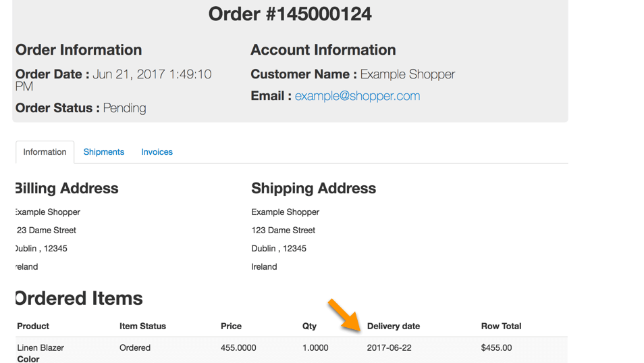Click the Delivery date column header
Viewport: 644px width, 363px height.
pos(394,326)
